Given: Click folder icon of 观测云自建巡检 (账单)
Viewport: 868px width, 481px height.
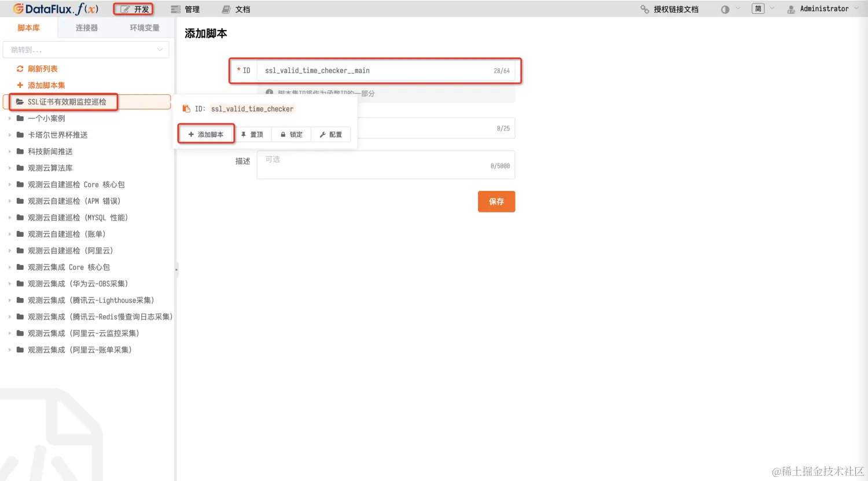Looking at the screenshot, I should 20,234.
